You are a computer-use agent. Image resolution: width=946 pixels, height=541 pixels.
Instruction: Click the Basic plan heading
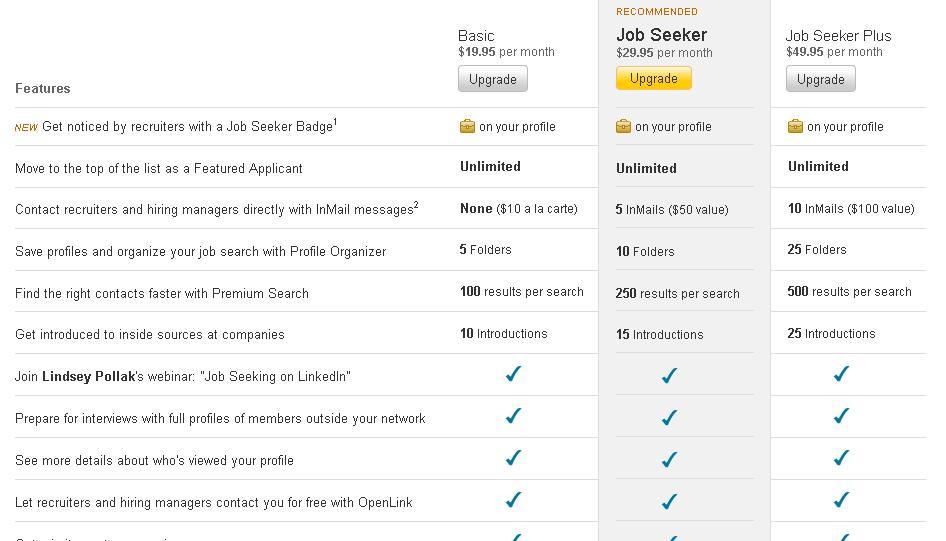pyautogui.click(x=476, y=36)
